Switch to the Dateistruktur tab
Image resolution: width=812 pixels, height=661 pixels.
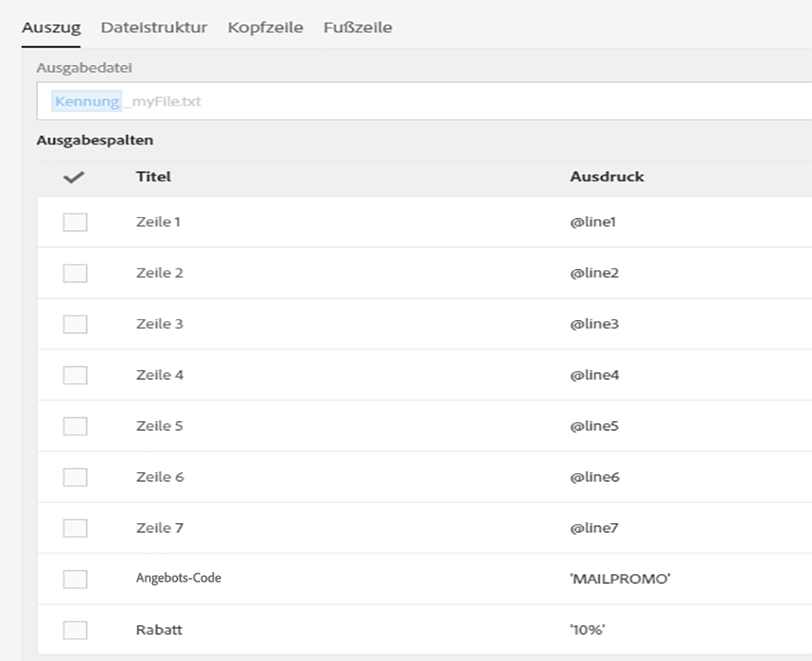[154, 27]
